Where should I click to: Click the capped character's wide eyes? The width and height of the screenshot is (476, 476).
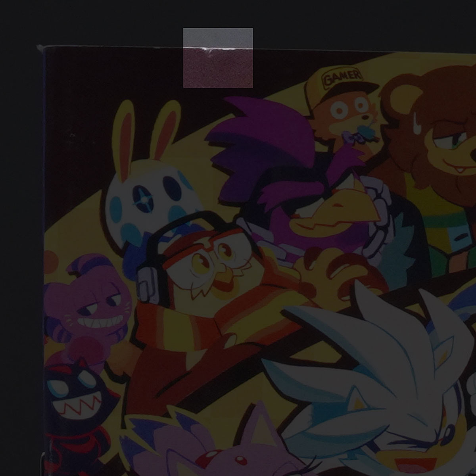pos(350,105)
